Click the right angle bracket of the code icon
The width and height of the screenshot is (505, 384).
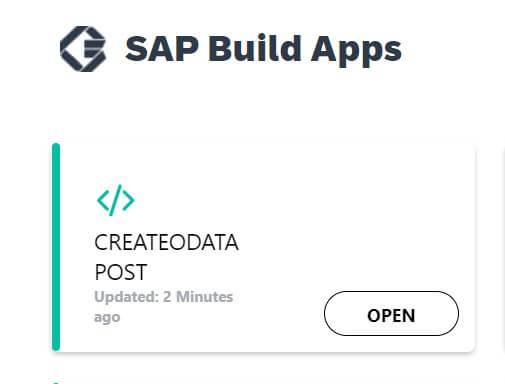(x=129, y=200)
